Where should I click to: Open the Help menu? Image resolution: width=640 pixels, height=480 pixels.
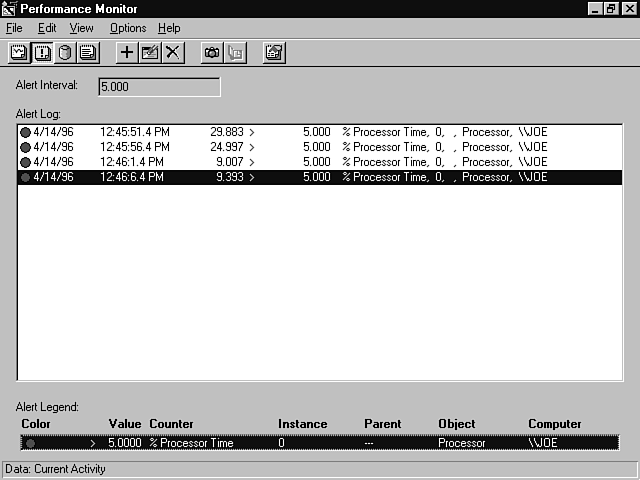click(x=169, y=28)
